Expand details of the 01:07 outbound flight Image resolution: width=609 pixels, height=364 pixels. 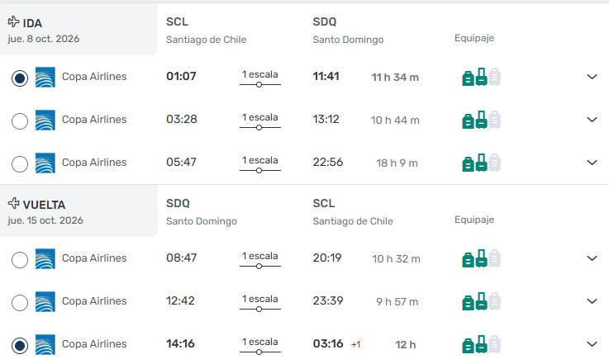[x=592, y=77]
